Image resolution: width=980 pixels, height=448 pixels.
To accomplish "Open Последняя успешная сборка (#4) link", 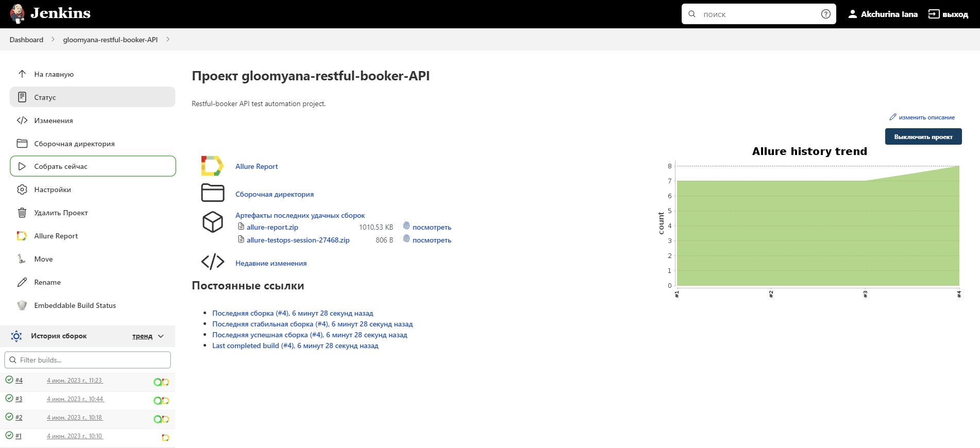I will [310, 335].
